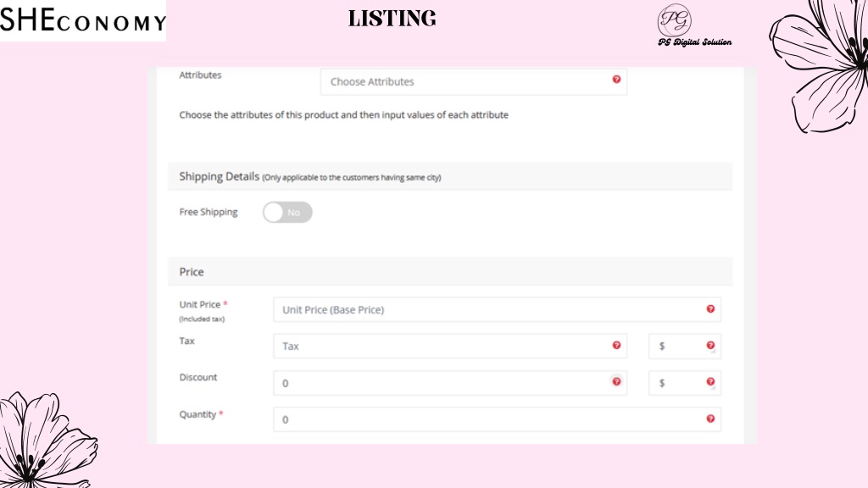Click the help icon in Unit Price field
868x488 pixels.
coord(710,308)
